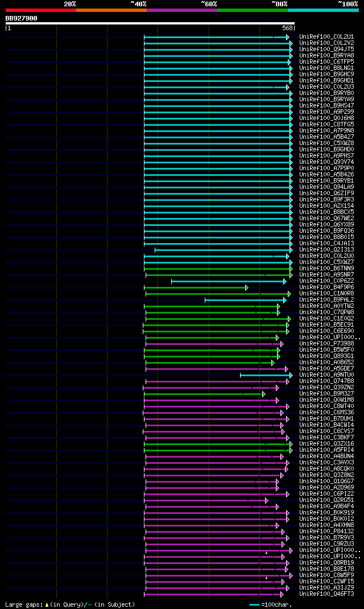The image size is (364, 609).
Task: Select label UniRef100_Q2I313
Action: tap(326, 250)
